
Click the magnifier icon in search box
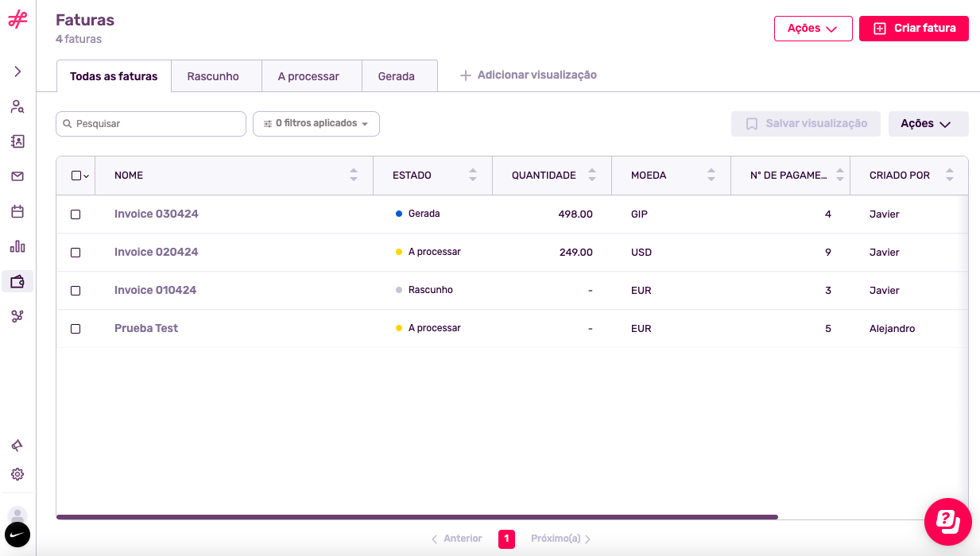68,124
